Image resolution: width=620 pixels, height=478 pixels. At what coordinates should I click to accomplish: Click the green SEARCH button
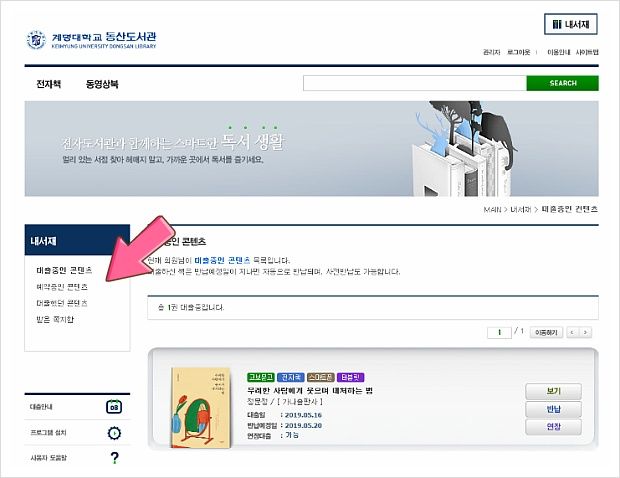[x=562, y=83]
